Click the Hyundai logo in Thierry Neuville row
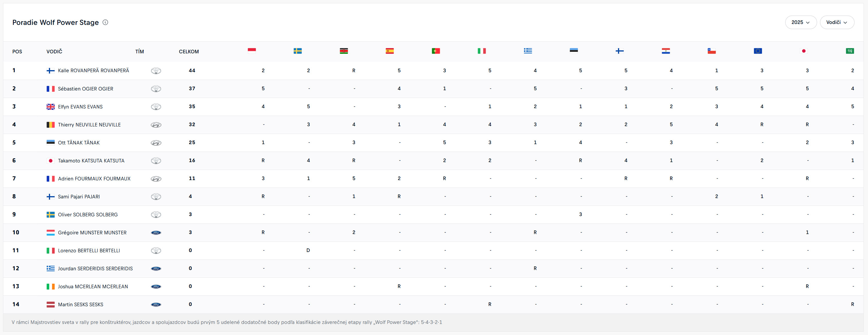This screenshot has height=335, width=868. point(156,125)
